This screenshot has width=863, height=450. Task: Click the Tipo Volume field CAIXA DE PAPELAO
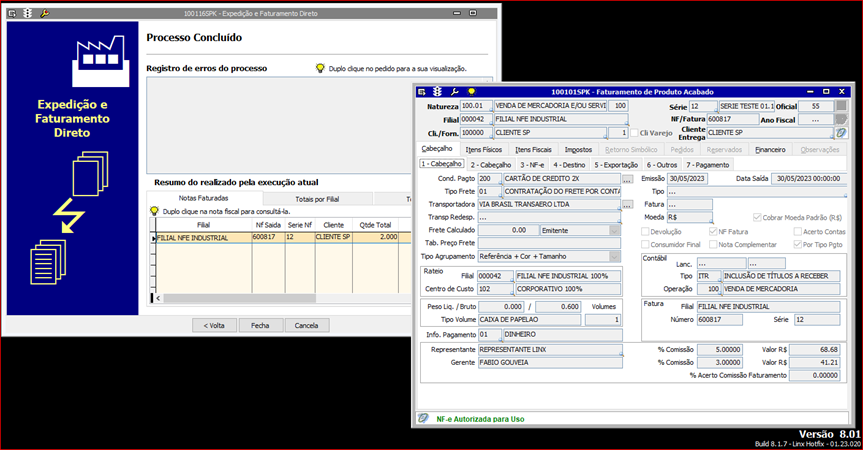coord(529,320)
